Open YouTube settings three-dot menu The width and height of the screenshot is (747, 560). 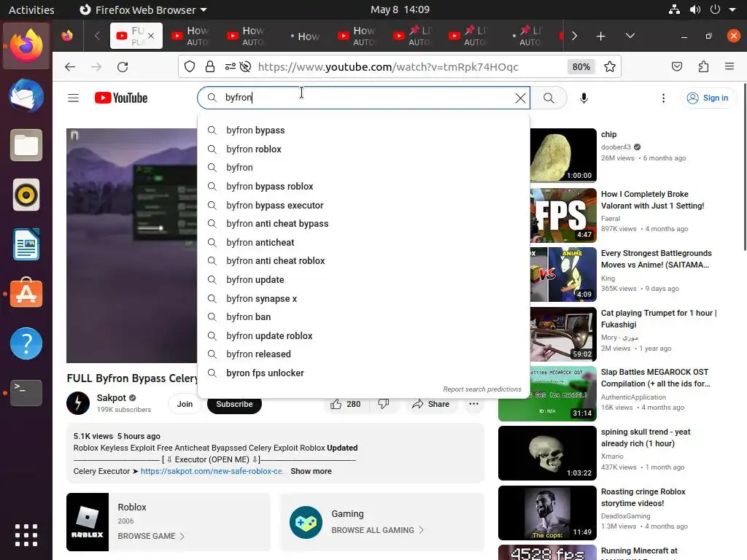click(663, 98)
